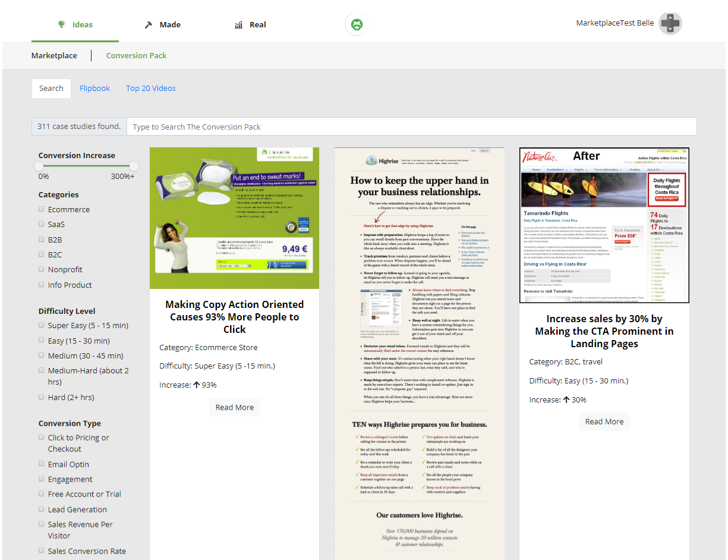Image resolution: width=728 pixels, height=560 pixels.
Task: Click Read More under the 93% click case study
Action: pos(234,407)
